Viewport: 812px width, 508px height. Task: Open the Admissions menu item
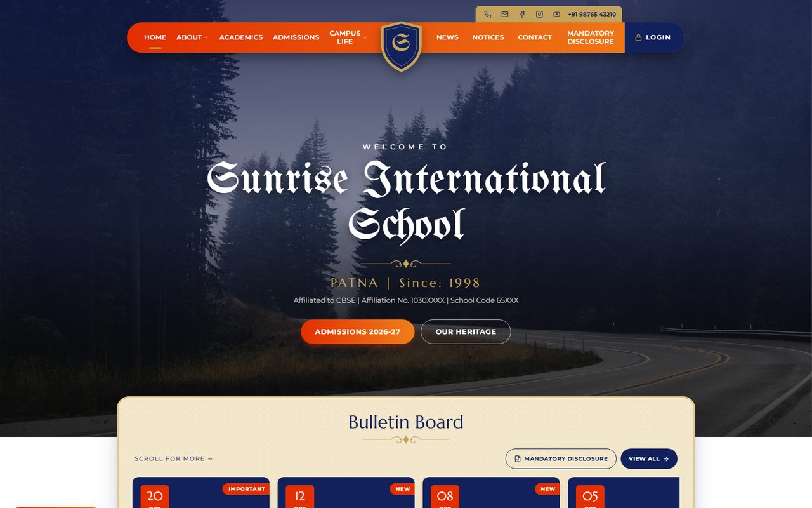coord(296,37)
